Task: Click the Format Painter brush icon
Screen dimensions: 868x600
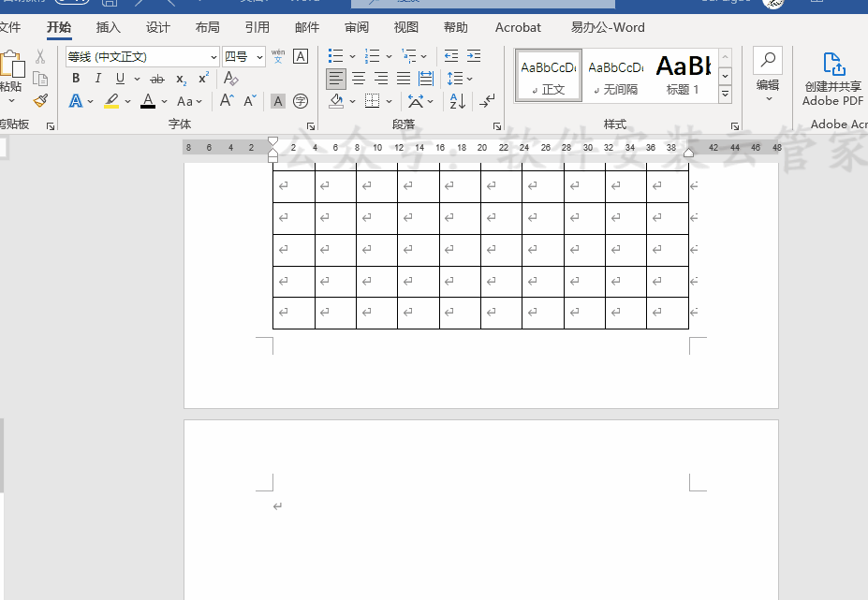Action: tap(40, 100)
